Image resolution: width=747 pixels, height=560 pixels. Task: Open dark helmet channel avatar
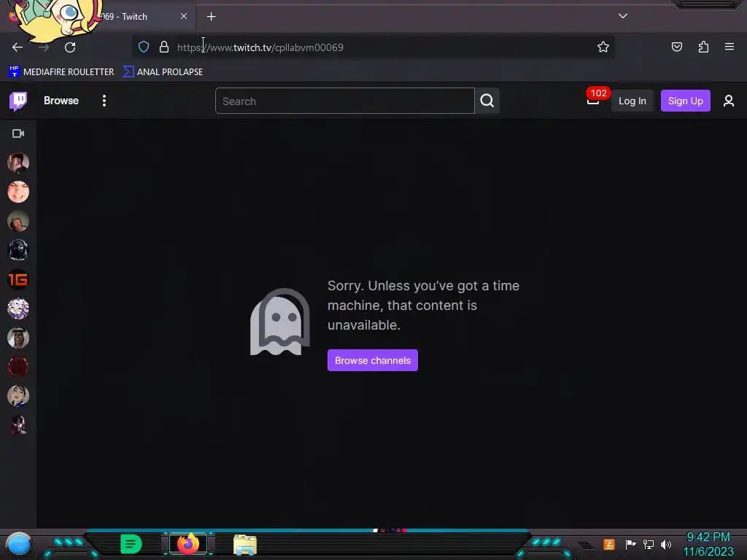(18, 251)
